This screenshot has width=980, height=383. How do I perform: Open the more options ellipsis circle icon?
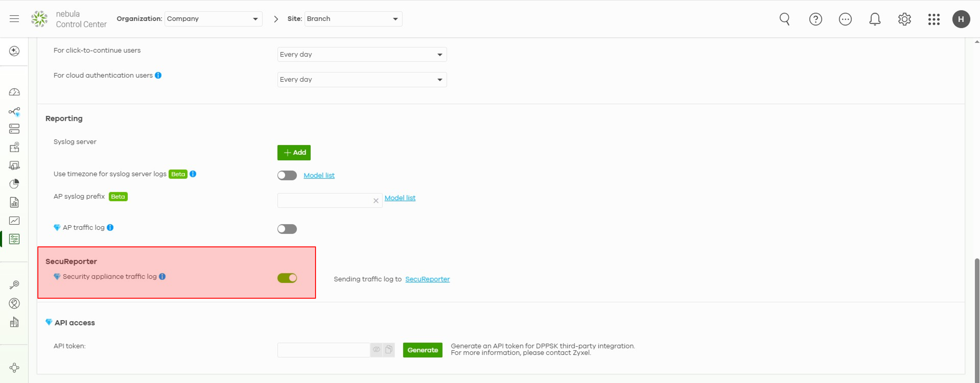[x=845, y=19]
